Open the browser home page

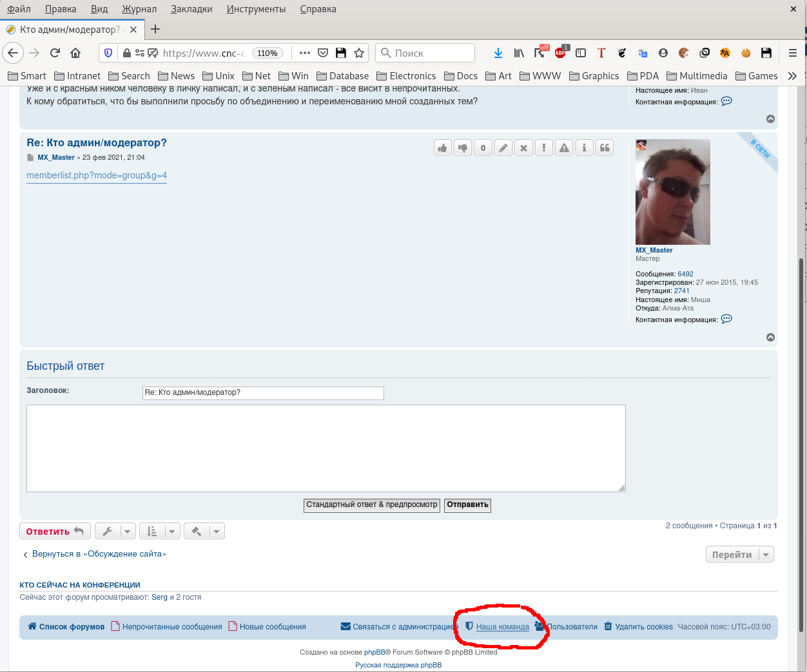[x=75, y=53]
